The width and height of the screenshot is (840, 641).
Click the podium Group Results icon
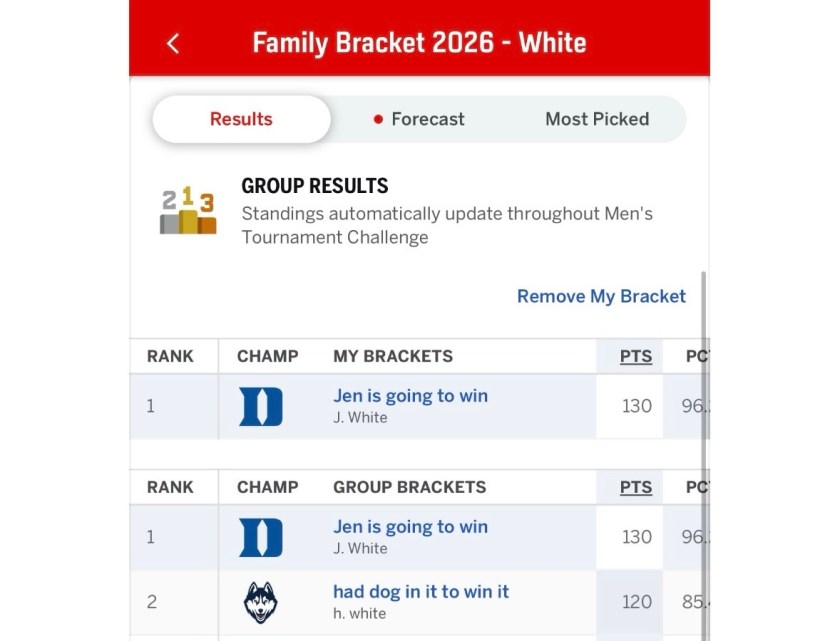pos(188,209)
